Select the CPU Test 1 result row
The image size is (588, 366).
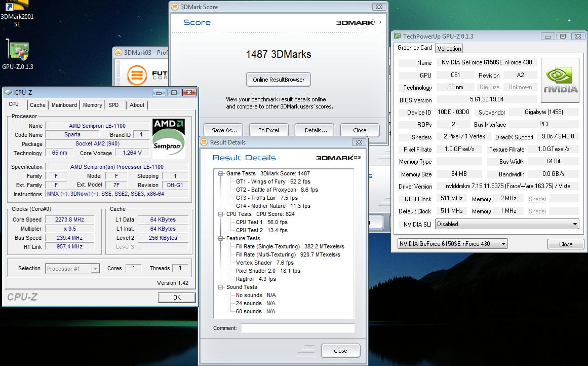click(262, 222)
